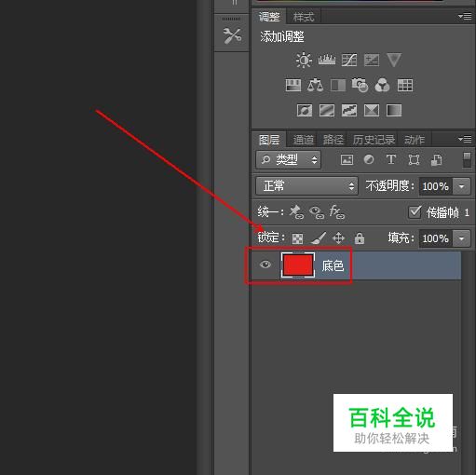This screenshot has width=476, height=475.
Task: Lock transparent pixels
Action: point(297,238)
